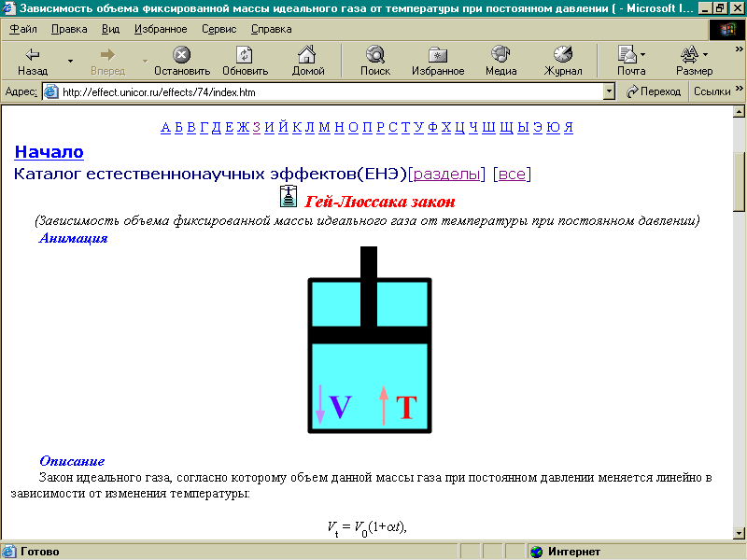
Task: Click the Анимация section heading
Action: [x=74, y=238]
